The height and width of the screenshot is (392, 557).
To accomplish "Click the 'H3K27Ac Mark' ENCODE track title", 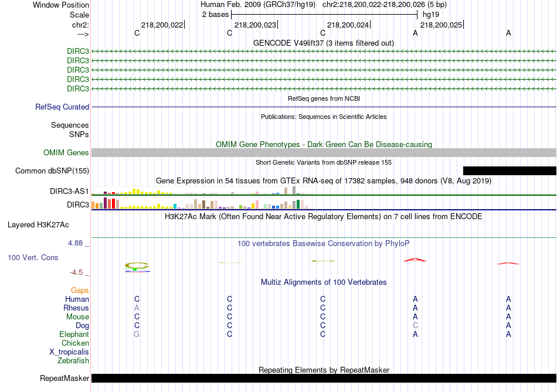I will pos(324,217).
